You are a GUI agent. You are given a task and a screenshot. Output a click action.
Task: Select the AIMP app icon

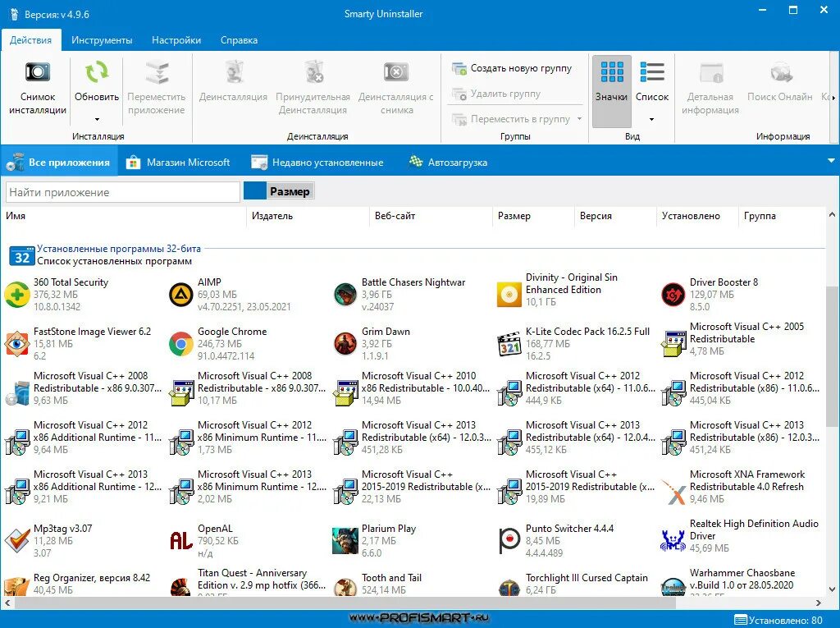coord(181,295)
